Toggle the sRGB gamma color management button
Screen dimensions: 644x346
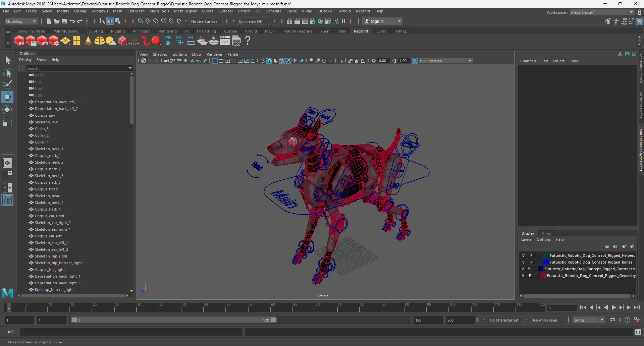(x=415, y=61)
